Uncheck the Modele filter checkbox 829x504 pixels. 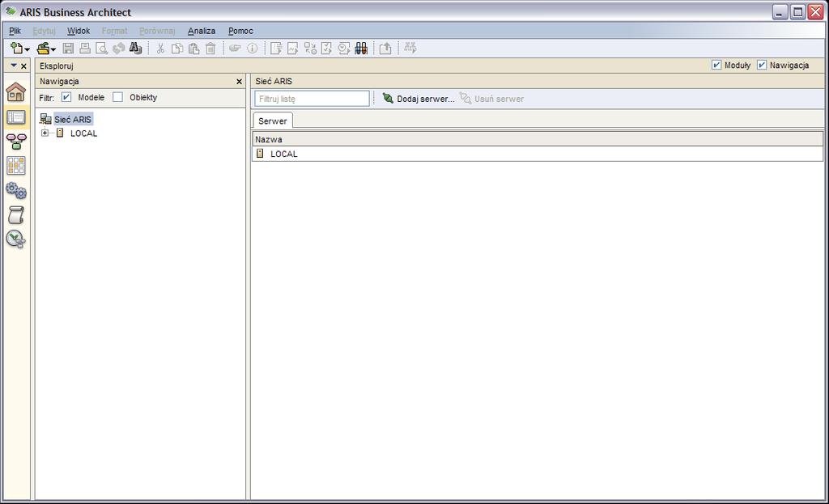pos(66,97)
